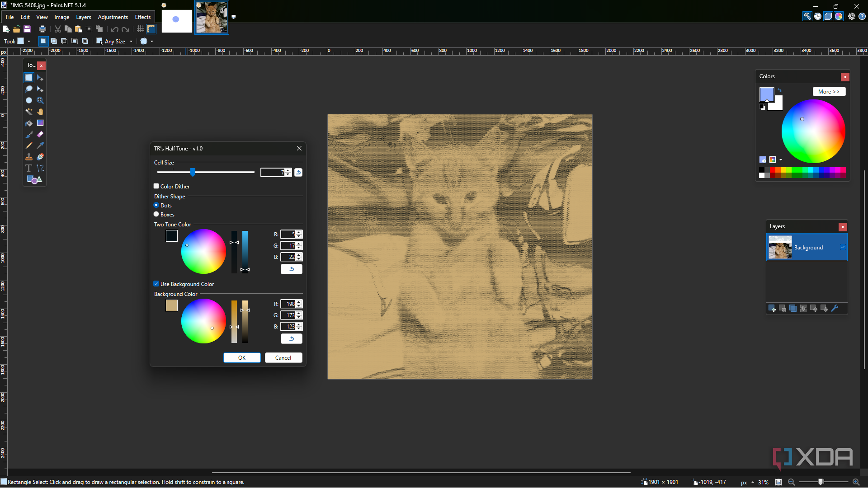Expand the Colors panel with the More button

[828, 92]
